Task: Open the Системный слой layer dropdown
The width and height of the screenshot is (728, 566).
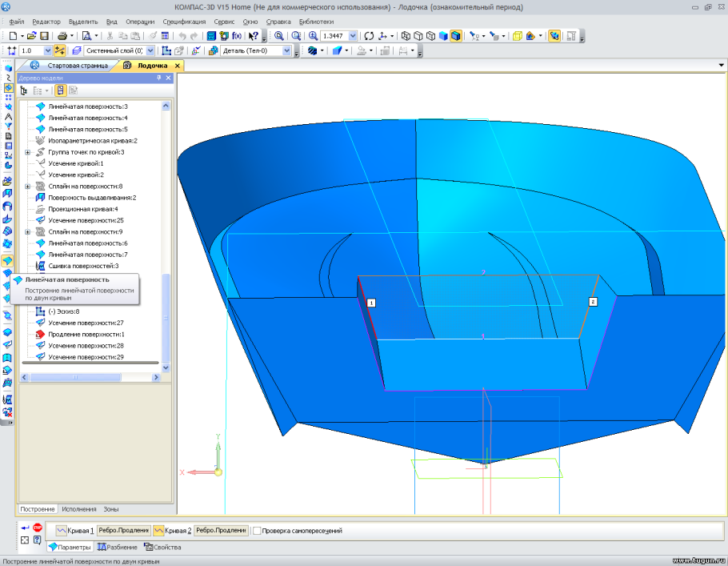Action: (150, 50)
